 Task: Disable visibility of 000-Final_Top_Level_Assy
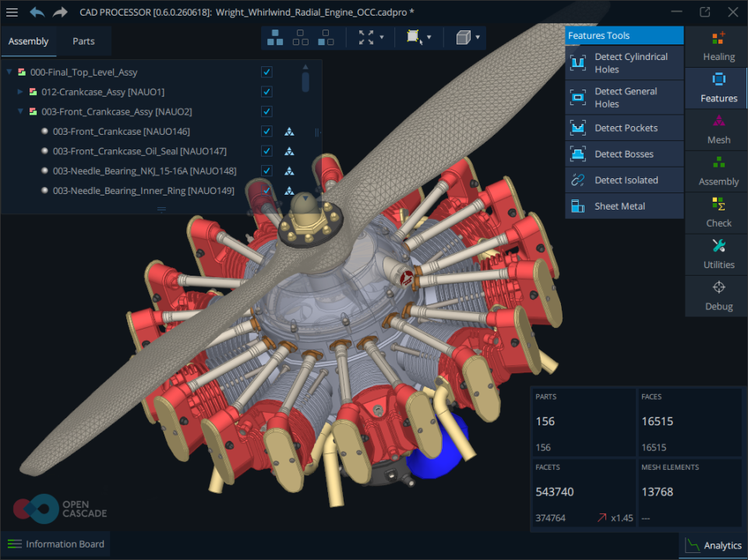point(266,71)
